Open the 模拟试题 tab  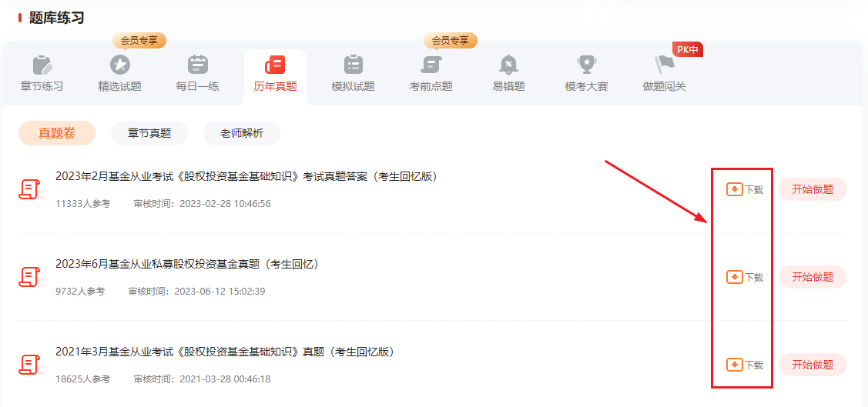point(354,87)
